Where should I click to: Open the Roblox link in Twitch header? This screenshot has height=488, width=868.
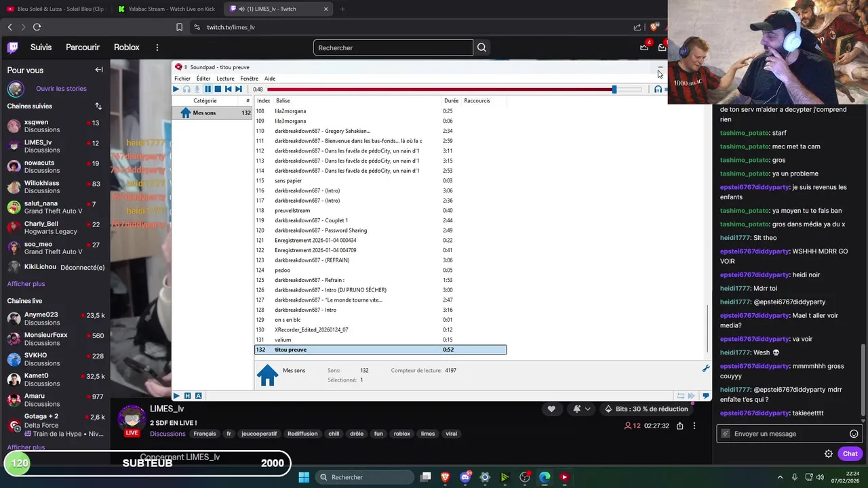coord(127,47)
